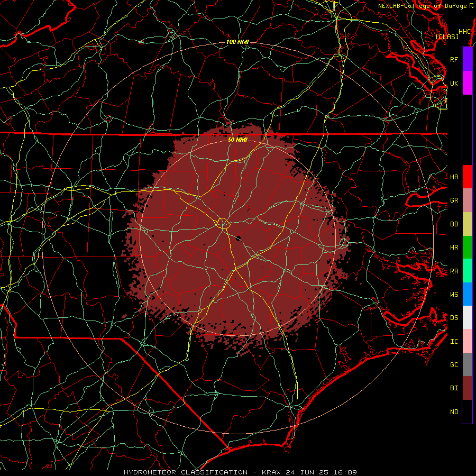Click the RA light green legend swatch

tap(467, 271)
